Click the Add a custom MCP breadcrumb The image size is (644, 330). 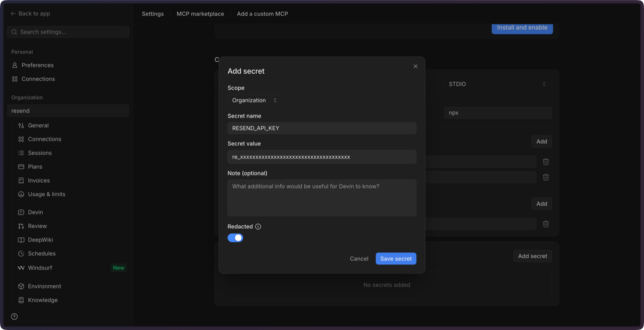click(262, 14)
